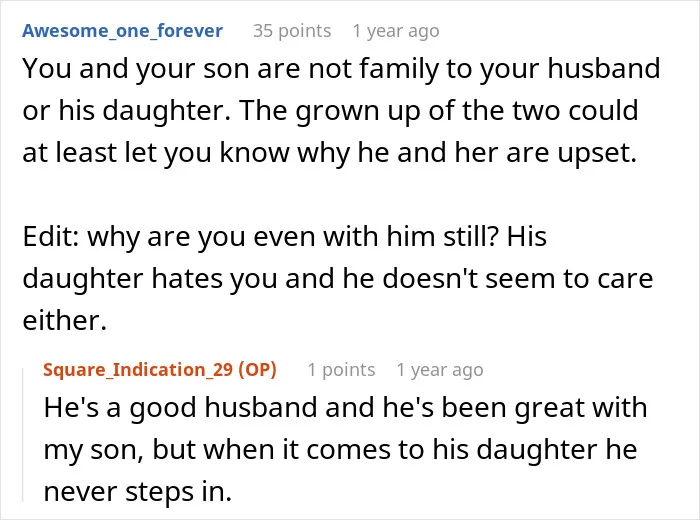Click the word 'either.' ending the comment

point(65,320)
